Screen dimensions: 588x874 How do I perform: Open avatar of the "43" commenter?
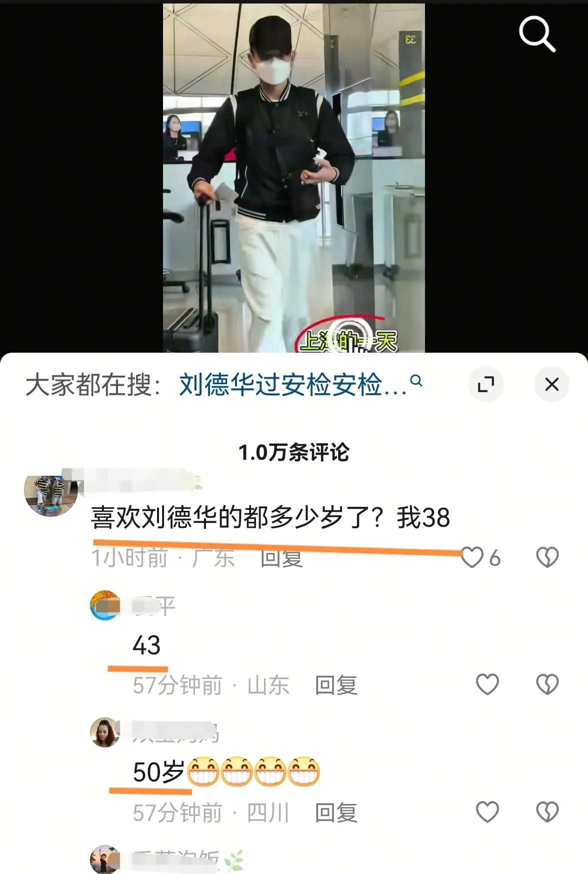click(105, 605)
